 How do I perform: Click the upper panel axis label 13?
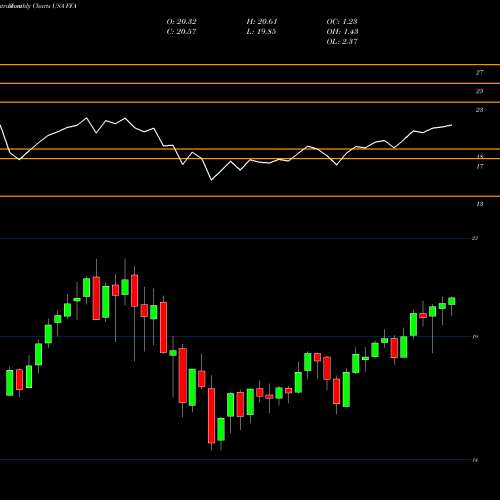pyautogui.click(x=479, y=204)
